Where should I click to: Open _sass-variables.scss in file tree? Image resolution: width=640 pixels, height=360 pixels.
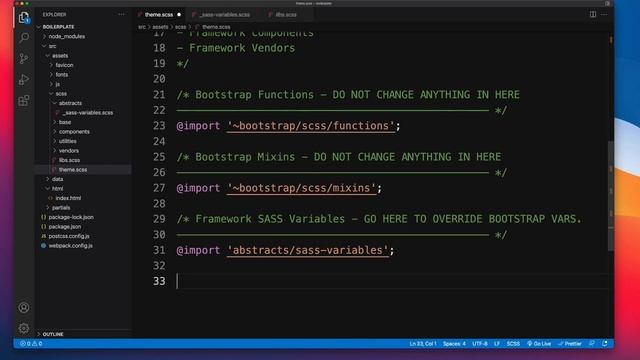point(88,113)
